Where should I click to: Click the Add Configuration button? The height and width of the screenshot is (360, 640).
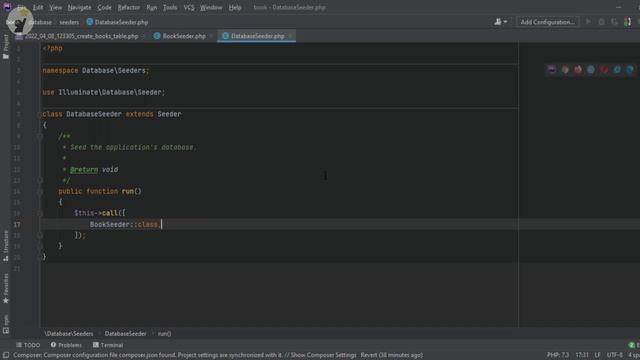click(x=547, y=22)
